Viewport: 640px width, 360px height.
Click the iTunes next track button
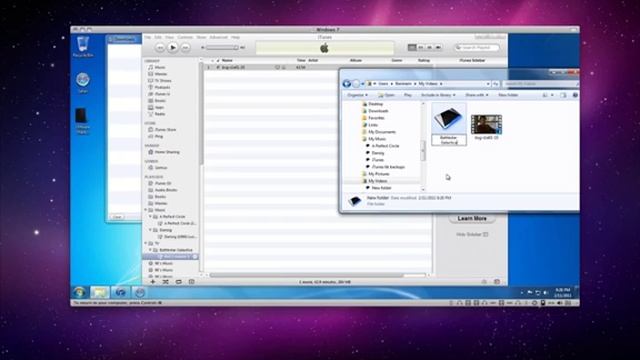[185, 48]
